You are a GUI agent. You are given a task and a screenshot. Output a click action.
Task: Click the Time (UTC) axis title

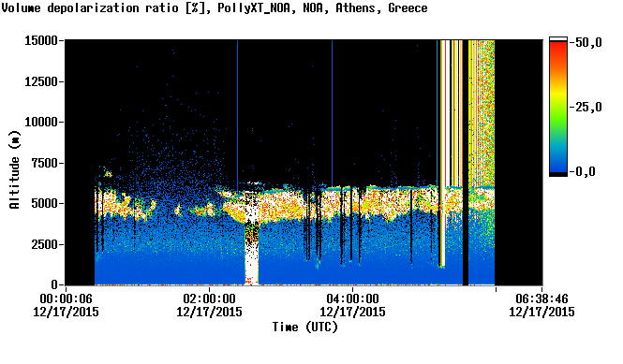tap(305, 328)
